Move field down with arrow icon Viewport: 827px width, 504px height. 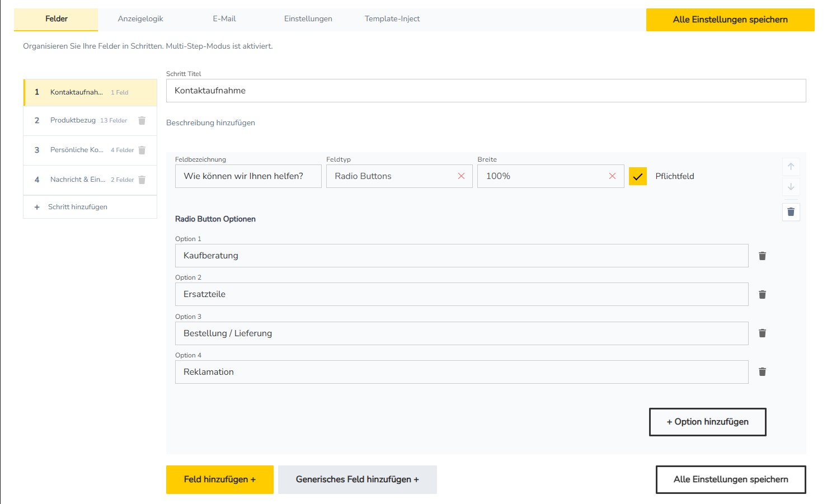click(791, 186)
